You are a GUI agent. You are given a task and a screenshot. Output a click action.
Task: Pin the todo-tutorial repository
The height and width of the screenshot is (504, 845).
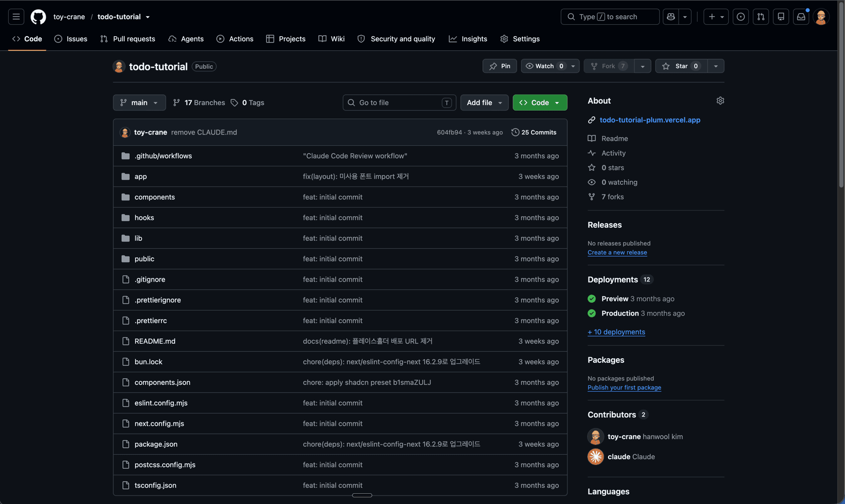(x=499, y=66)
